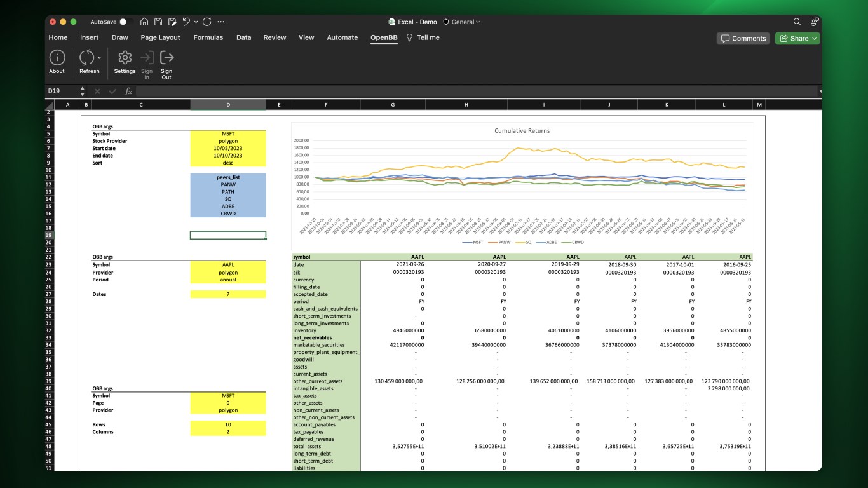Open the Refresh dropdown arrow
The height and width of the screenshot is (488, 868).
coord(100,58)
